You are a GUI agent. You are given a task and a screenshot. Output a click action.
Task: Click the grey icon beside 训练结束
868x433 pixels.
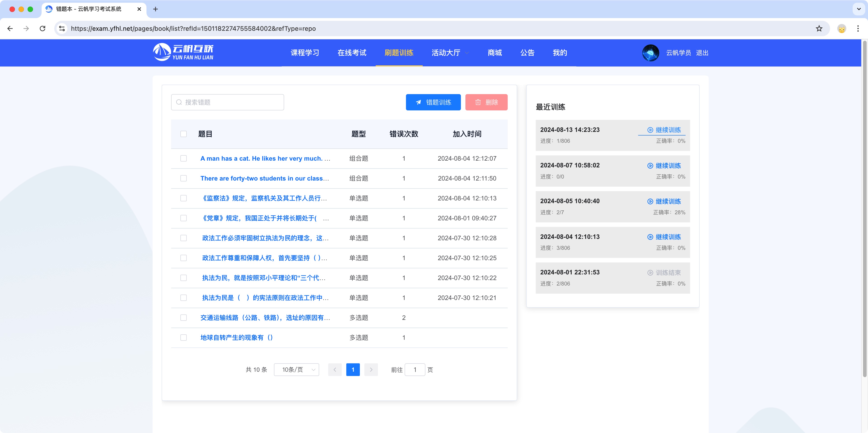click(650, 273)
